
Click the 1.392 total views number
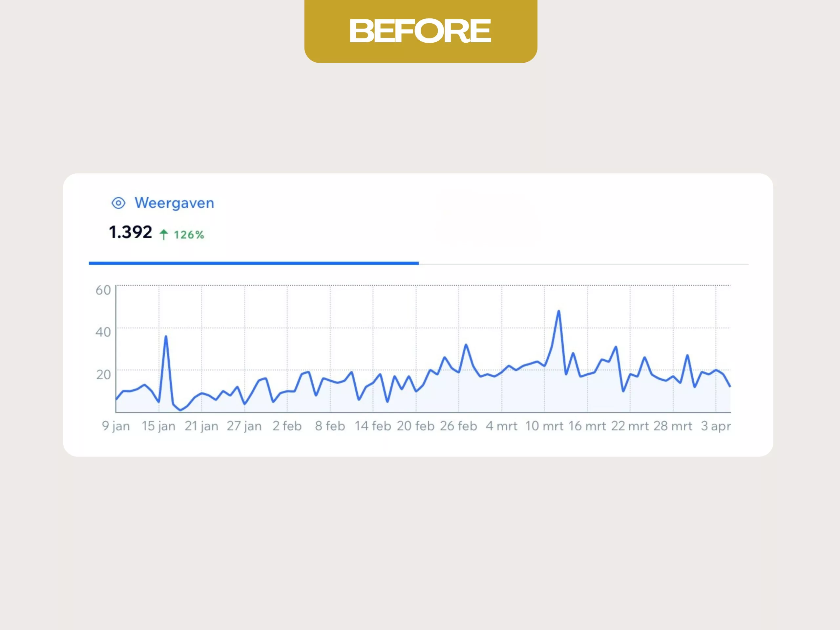tap(130, 232)
